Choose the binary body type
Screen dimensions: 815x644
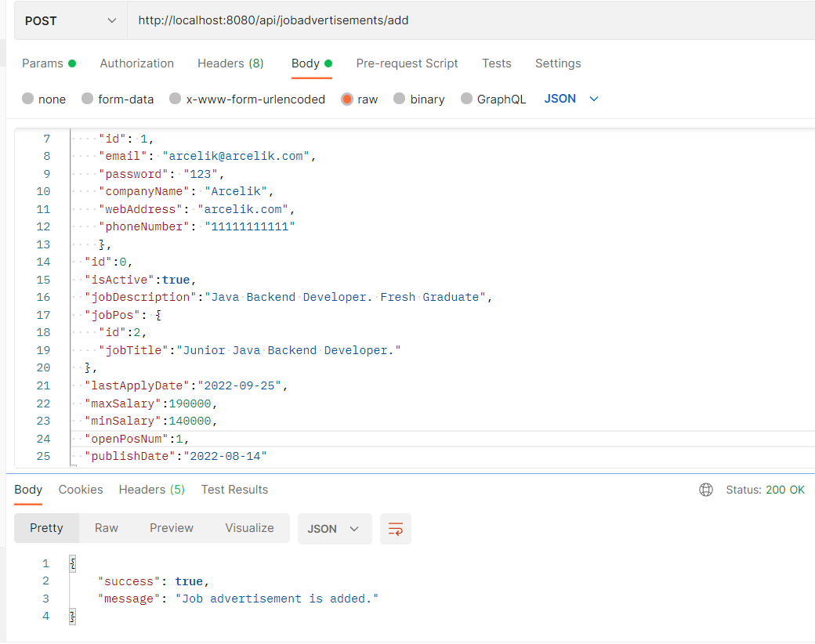[419, 99]
